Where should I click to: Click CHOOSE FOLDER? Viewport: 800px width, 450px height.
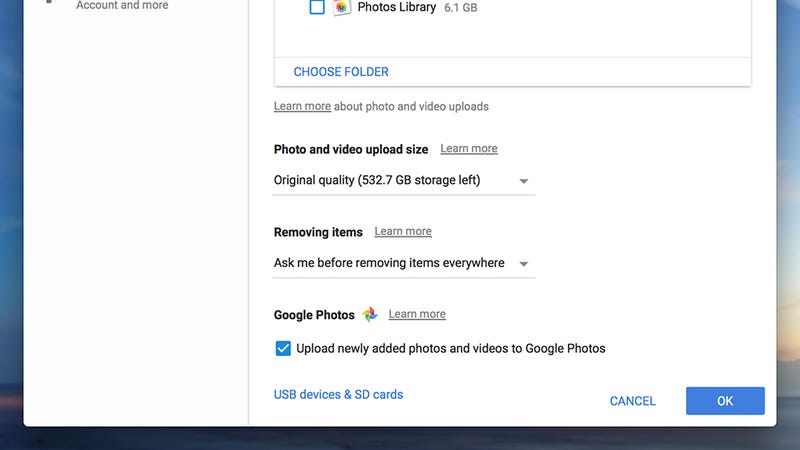click(x=341, y=72)
